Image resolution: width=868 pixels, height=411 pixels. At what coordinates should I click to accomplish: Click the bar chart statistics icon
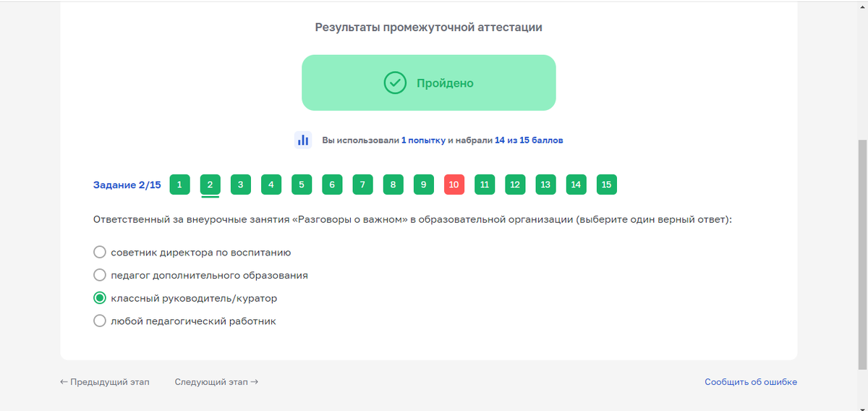coord(303,140)
